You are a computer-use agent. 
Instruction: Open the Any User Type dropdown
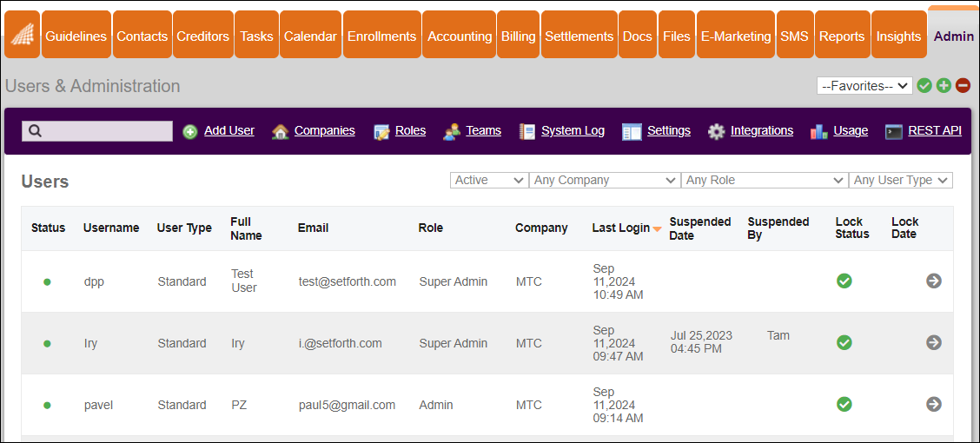(x=901, y=180)
